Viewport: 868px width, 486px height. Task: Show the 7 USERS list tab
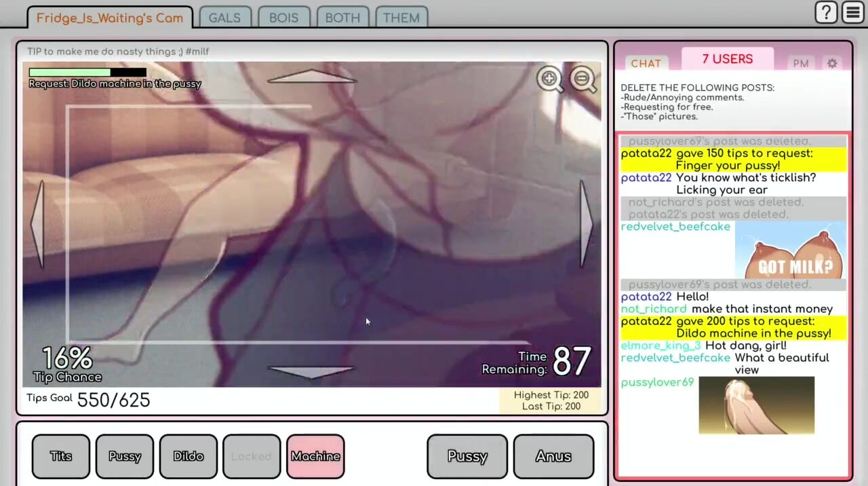tap(727, 59)
